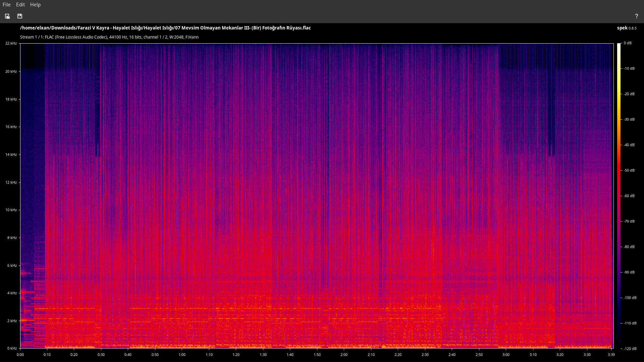Click the spek 0.8.5 version label
This screenshot has width=644, height=362.
626,28
